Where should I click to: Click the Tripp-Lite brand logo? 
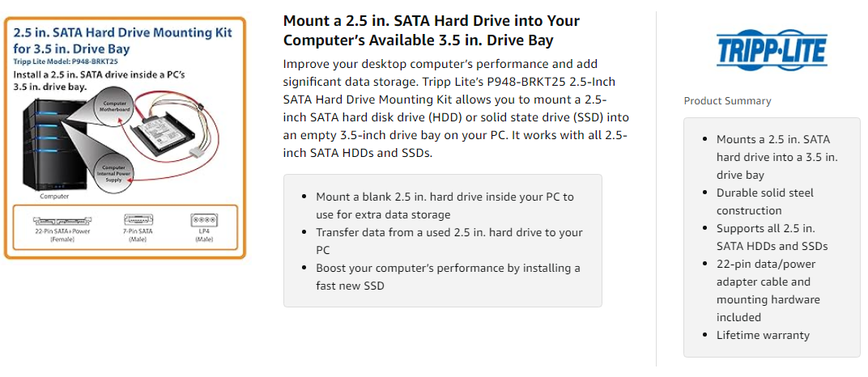[771, 51]
